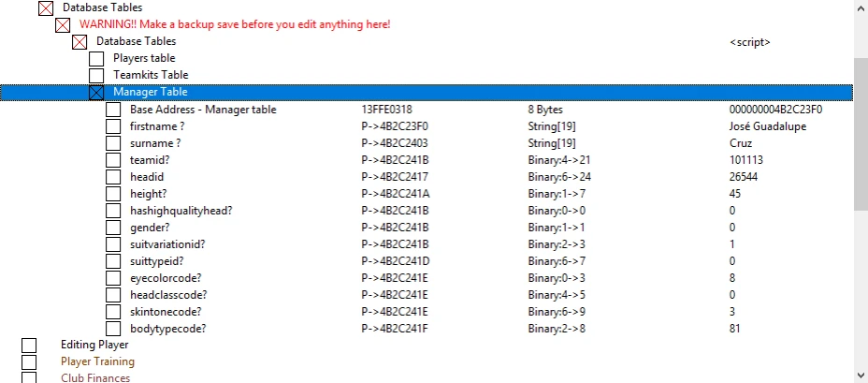
Task: Tick the surname ? checkbox
Action: [113, 143]
